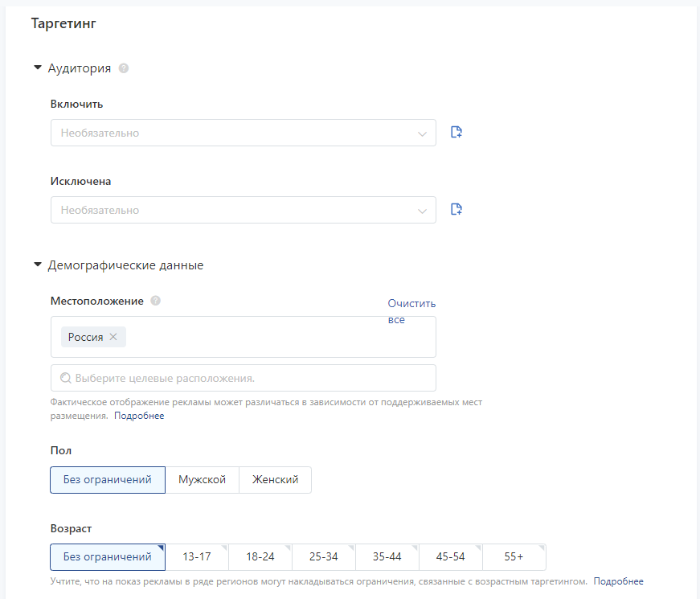
Task: Select age range 18-24
Action: [260, 556]
